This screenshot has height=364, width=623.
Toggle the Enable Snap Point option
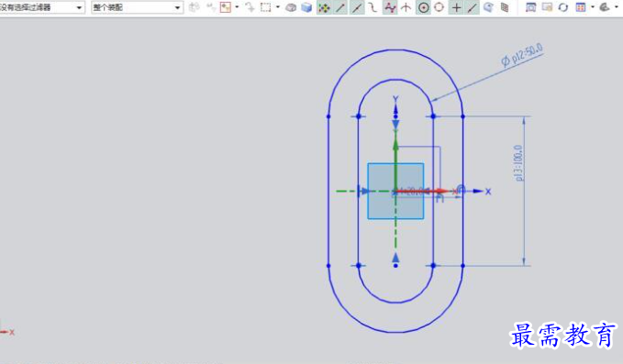point(324,7)
